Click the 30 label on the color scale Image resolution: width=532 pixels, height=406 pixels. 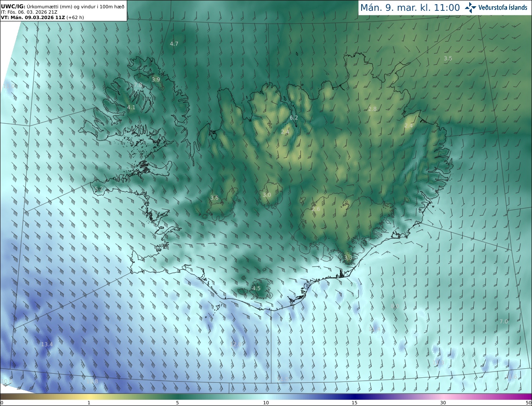(x=443, y=403)
